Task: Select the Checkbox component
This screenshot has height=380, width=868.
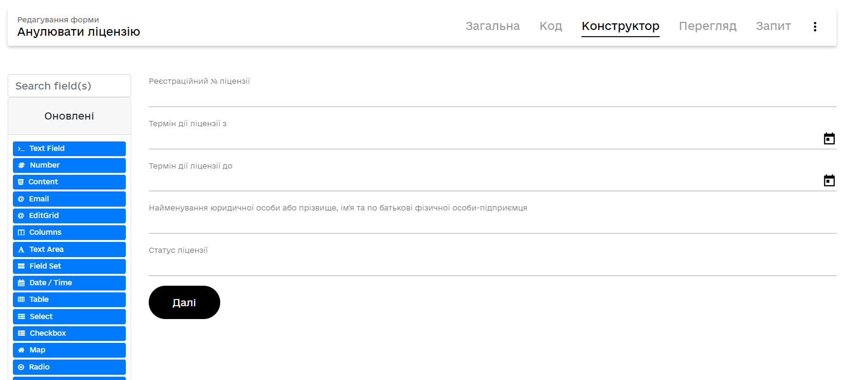Action: 69,333
